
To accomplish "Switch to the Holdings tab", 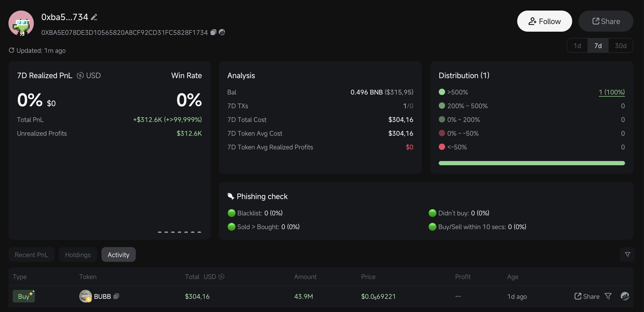I will tap(78, 255).
